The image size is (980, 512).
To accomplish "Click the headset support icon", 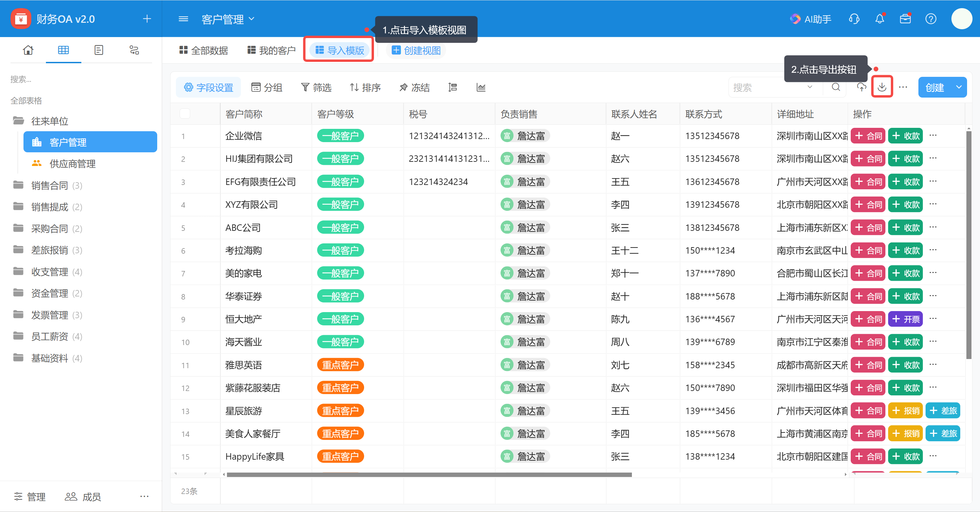I will click(854, 19).
